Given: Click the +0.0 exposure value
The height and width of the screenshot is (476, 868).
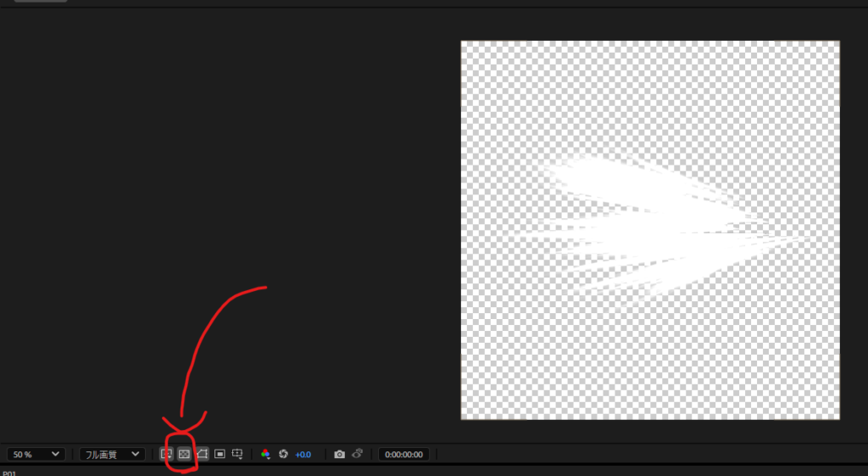Looking at the screenshot, I should coord(303,455).
